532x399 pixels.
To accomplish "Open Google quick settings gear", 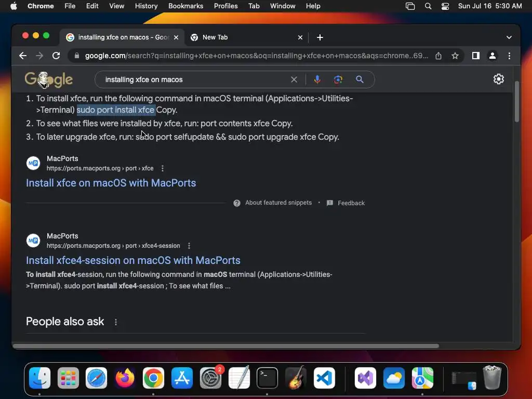I will pyautogui.click(x=498, y=79).
